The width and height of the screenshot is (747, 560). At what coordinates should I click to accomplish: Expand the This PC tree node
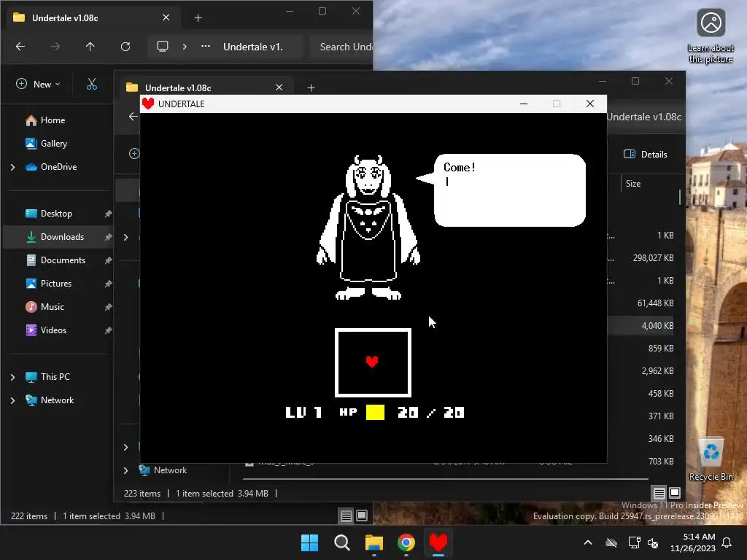13,377
